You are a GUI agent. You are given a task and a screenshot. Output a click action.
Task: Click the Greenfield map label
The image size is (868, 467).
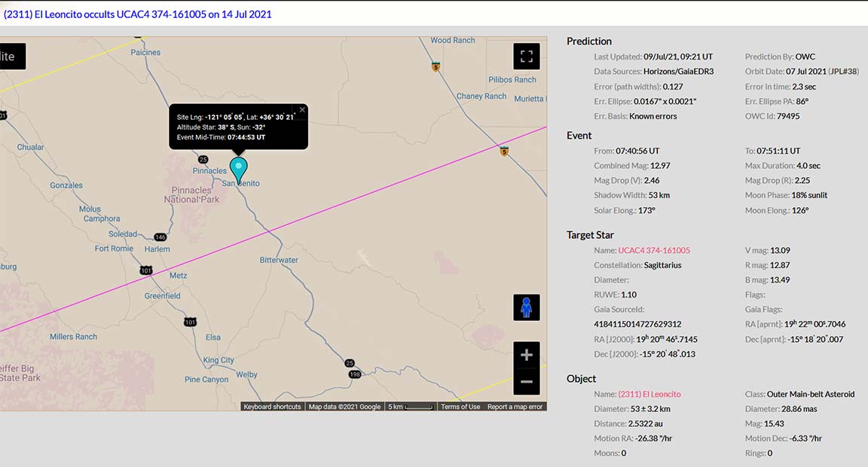point(162,295)
